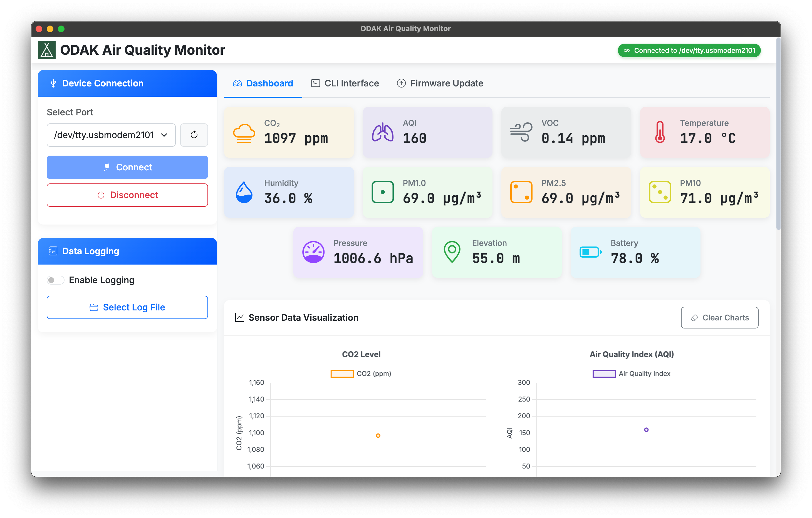
Task: Click the Battery level icon
Action: pos(590,252)
